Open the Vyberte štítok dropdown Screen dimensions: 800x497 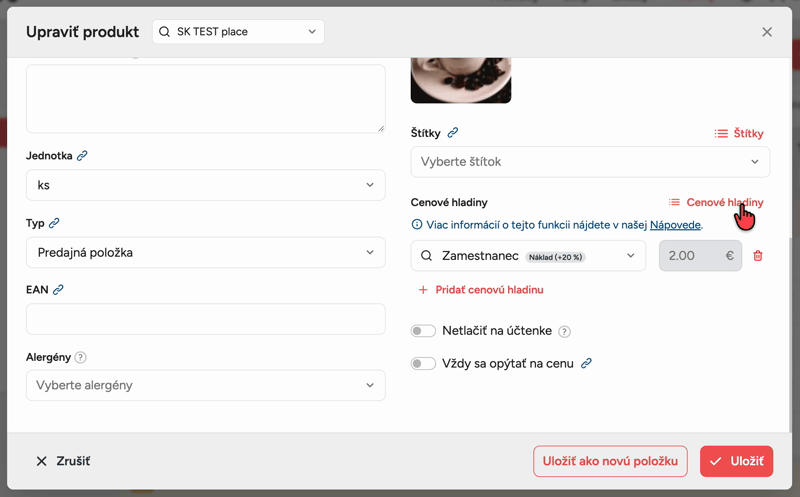coord(590,162)
